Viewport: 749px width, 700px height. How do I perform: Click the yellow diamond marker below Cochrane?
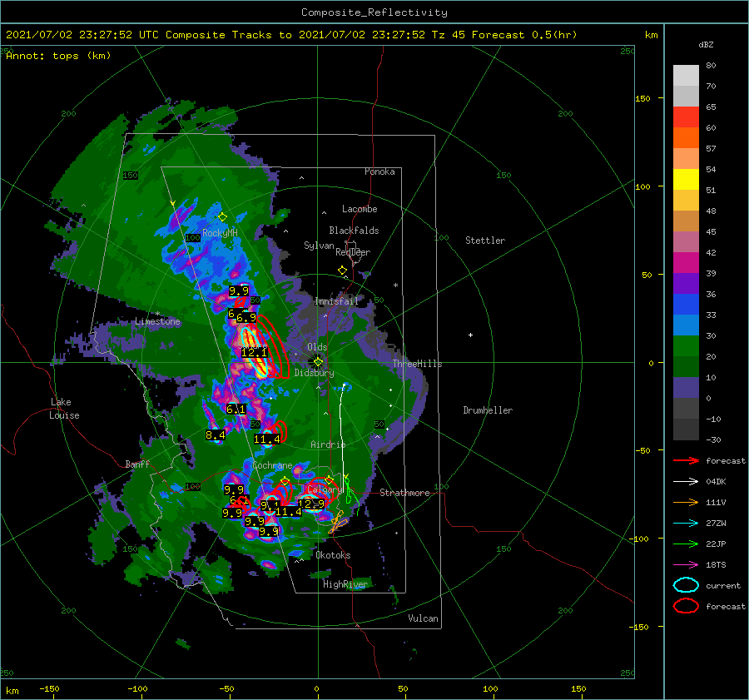[285, 481]
